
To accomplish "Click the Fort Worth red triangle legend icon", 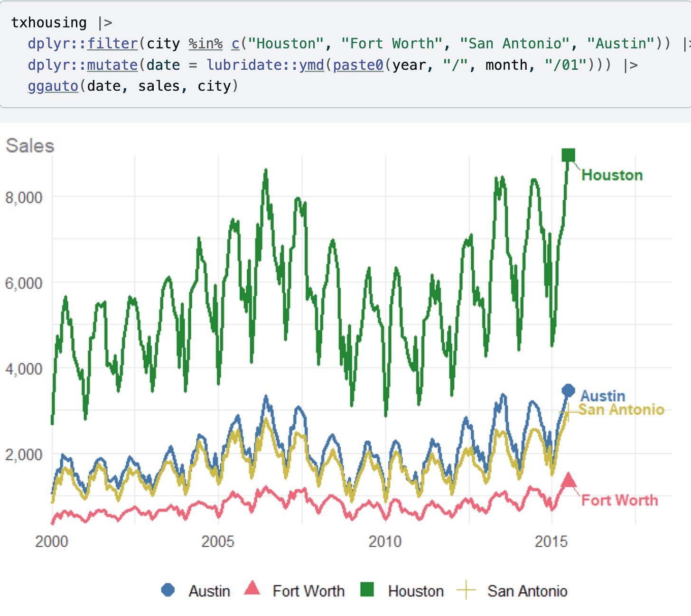I will pos(252,588).
